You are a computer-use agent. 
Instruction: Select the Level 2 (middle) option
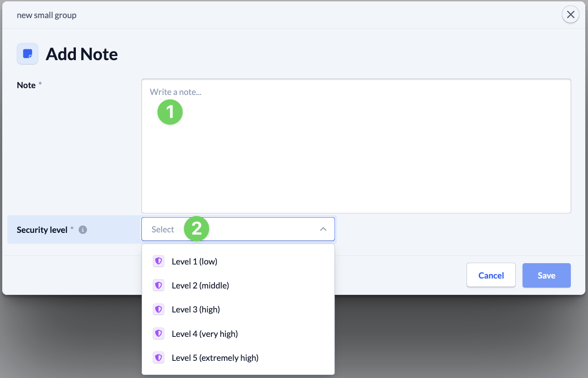click(x=201, y=285)
